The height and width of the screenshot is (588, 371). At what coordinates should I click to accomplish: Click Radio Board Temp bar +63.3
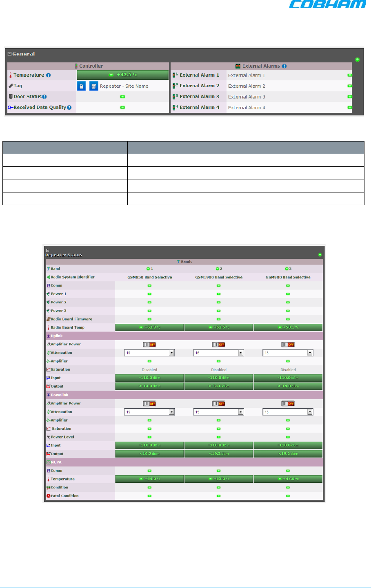pos(149,327)
